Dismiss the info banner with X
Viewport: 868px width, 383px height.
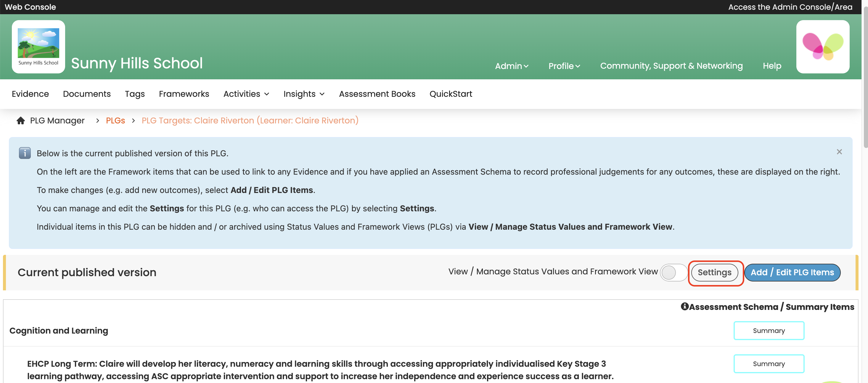coord(839,152)
